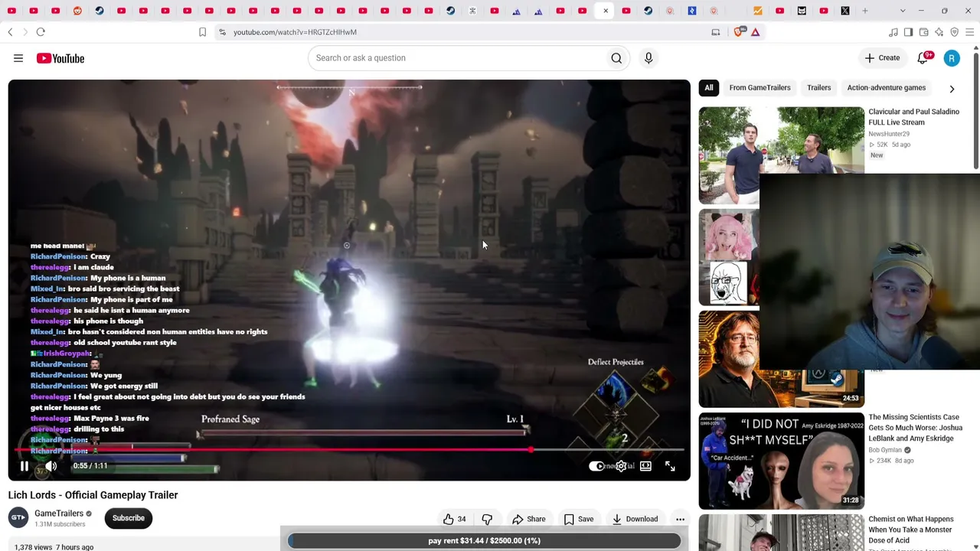Bookmark this page in browser
This screenshot has height=551, width=980.
[x=202, y=32]
